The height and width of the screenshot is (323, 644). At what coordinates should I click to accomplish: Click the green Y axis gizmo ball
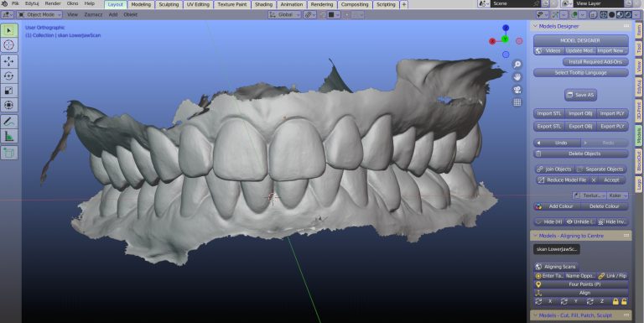pyautogui.click(x=505, y=39)
